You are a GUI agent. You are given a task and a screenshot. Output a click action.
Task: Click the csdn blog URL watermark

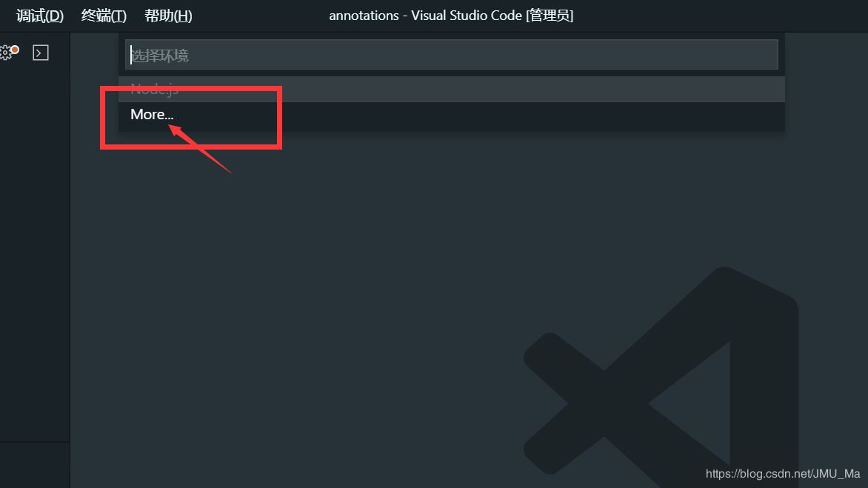pos(783,474)
